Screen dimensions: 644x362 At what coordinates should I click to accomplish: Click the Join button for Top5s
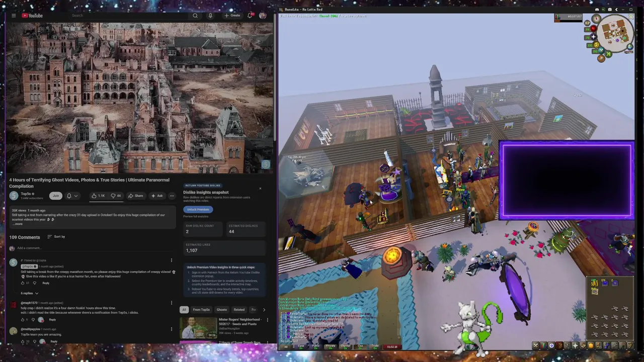tap(56, 196)
